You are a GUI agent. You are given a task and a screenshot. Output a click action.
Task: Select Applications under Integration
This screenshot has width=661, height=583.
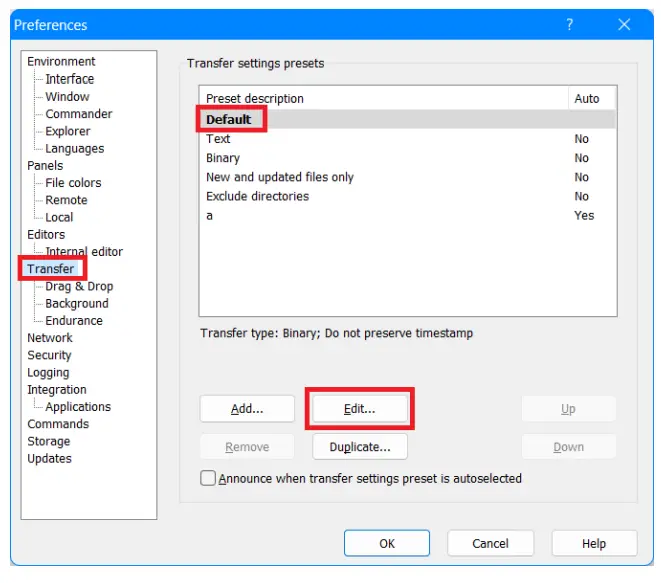(x=78, y=407)
